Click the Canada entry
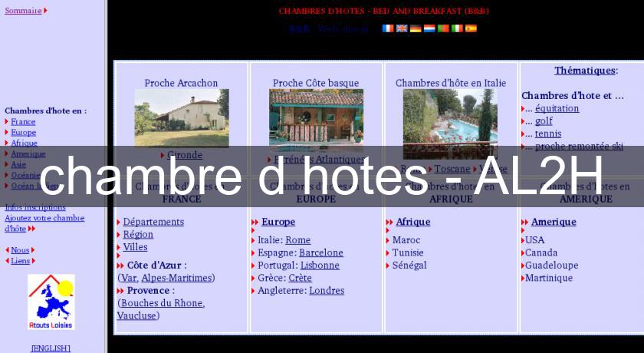 [541, 252]
